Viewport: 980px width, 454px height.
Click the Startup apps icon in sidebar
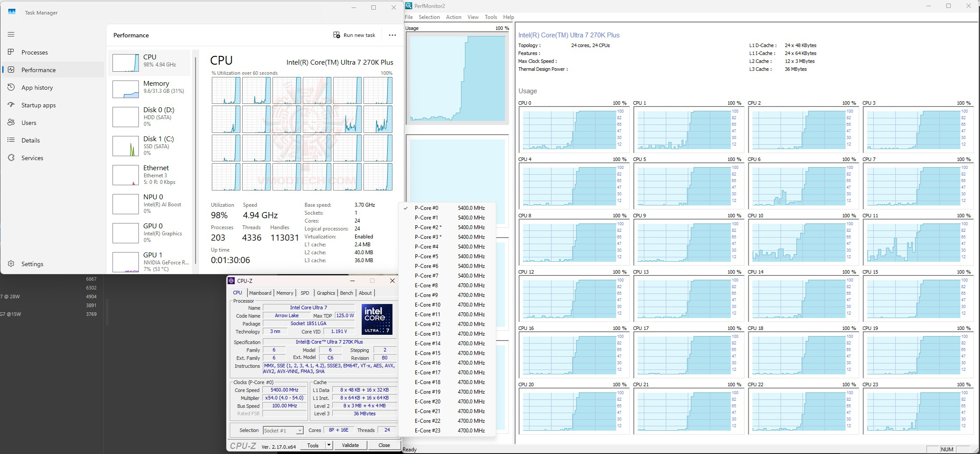(x=11, y=105)
